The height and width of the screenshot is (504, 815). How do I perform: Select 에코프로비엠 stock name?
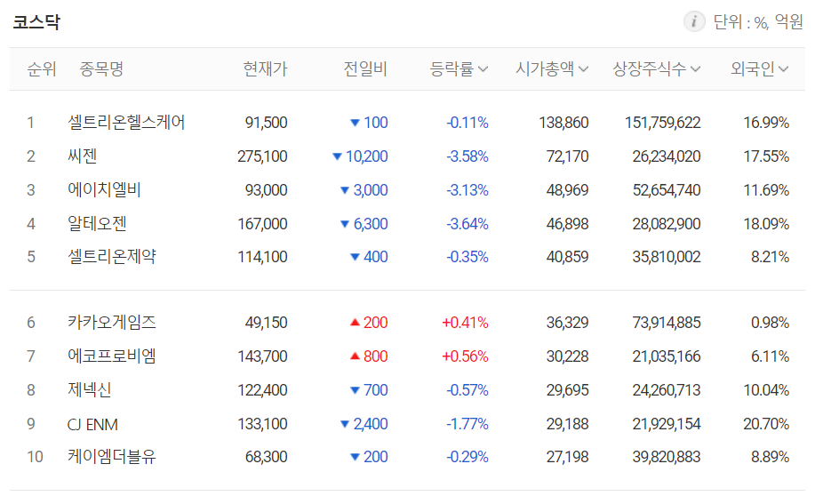[112, 356]
